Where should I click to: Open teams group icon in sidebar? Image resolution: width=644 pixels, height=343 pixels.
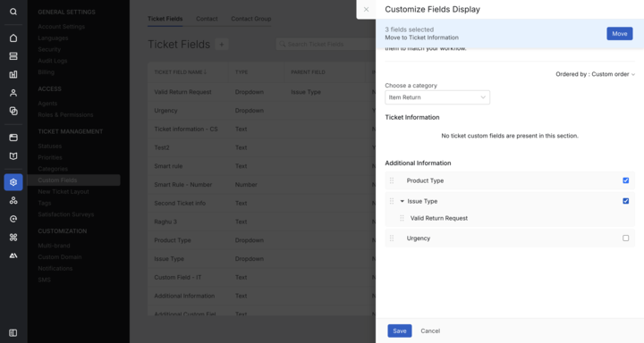(13, 200)
